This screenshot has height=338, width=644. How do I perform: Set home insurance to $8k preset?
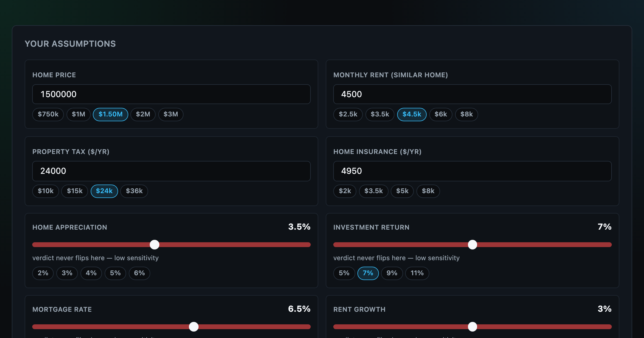pyautogui.click(x=428, y=191)
